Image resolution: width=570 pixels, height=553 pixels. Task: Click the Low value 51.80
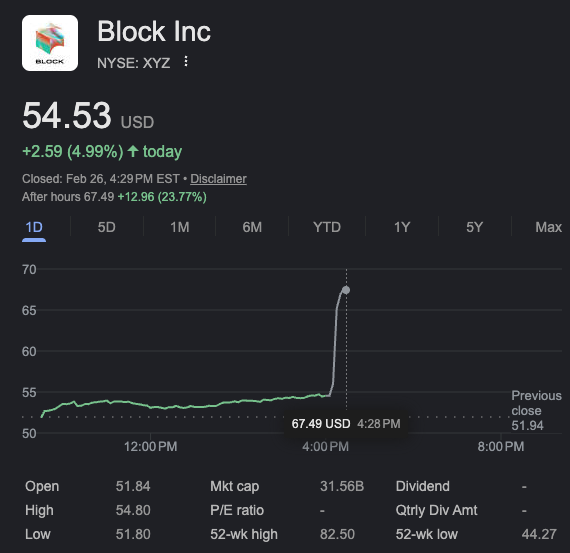(x=133, y=534)
